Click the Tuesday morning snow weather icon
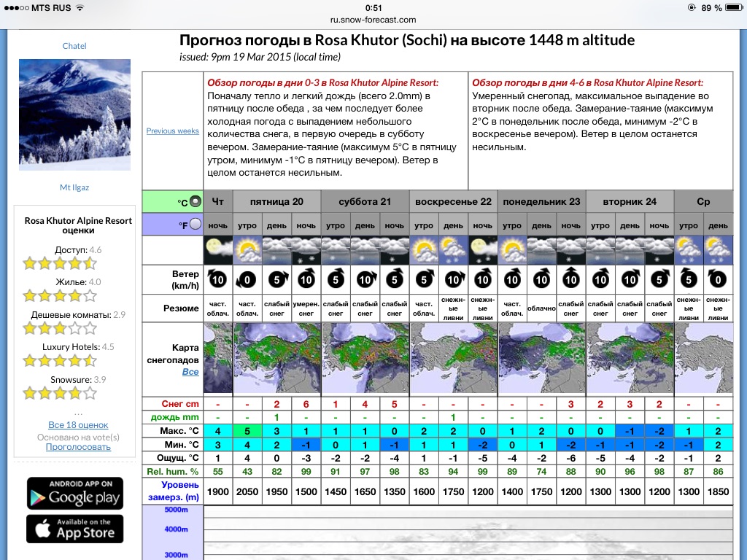The width and height of the screenshot is (747, 560). (600, 251)
